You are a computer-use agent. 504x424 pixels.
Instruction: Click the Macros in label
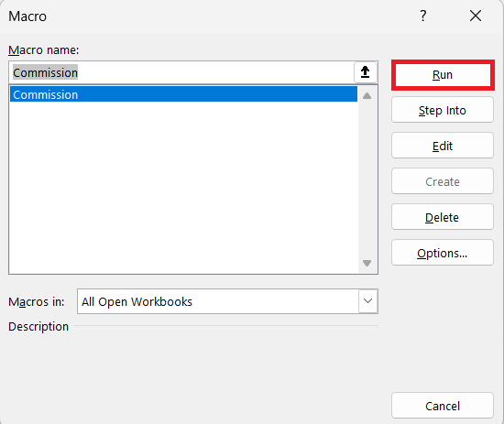(37, 302)
